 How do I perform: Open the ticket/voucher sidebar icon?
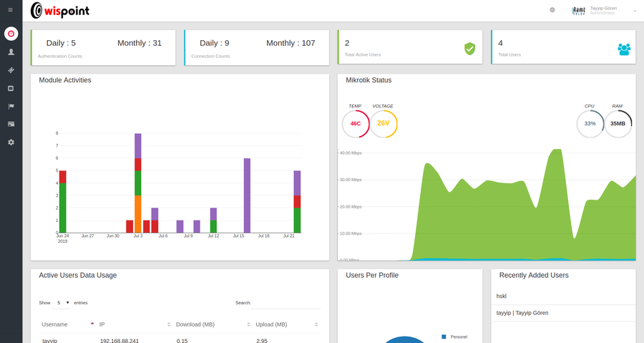11,70
